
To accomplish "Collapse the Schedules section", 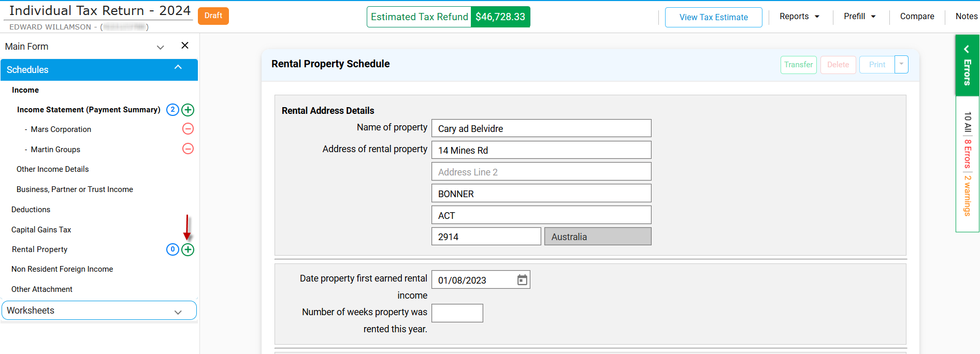I will click(178, 68).
